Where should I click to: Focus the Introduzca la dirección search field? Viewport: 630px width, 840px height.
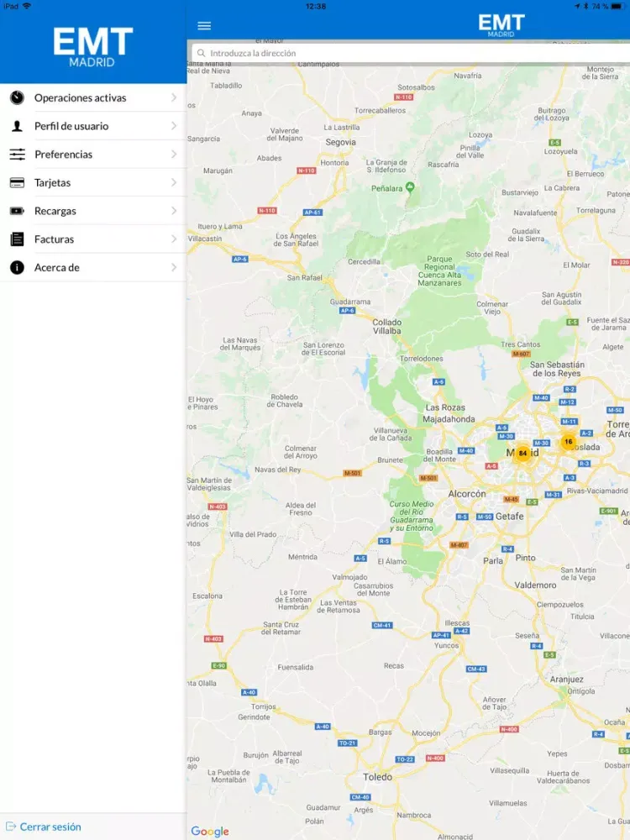pyautogui.click(x=412, y=53)
